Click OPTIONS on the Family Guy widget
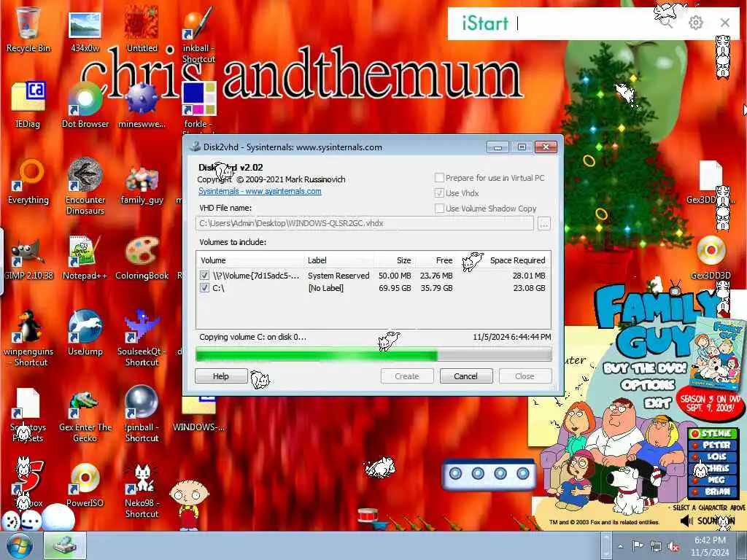 click(x=648, y=385)
